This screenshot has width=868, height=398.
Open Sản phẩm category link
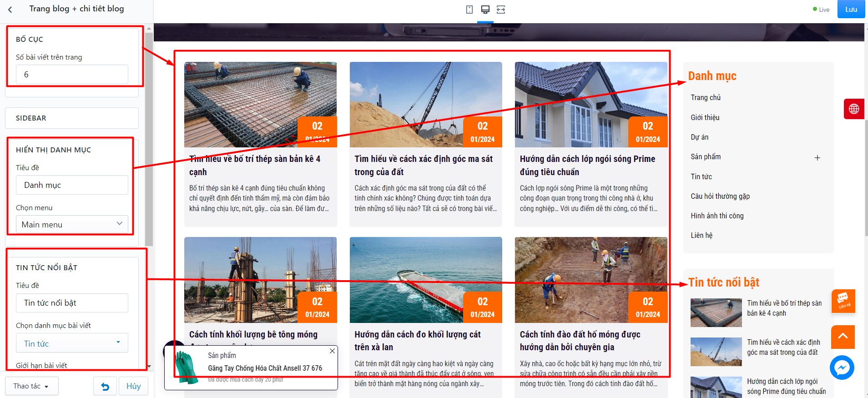(706, 156)
